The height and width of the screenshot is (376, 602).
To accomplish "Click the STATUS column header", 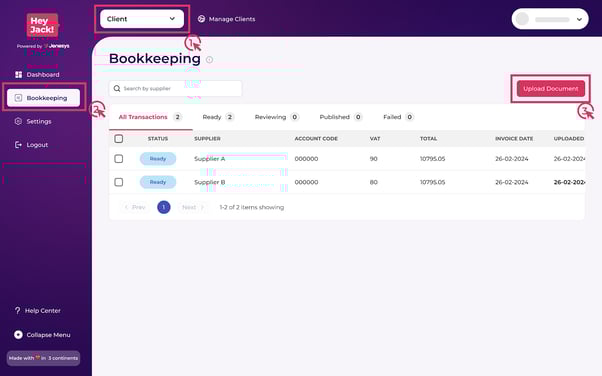I will pyautogui.click(x=158, y=139).
